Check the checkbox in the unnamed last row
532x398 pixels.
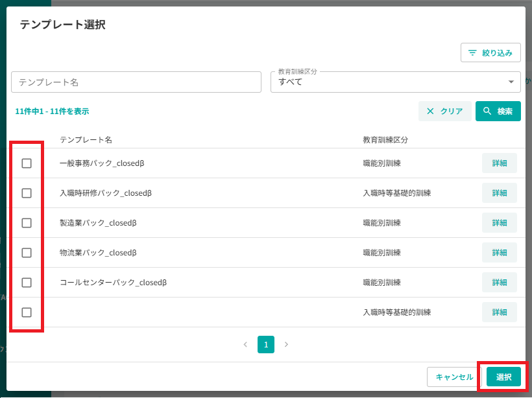click(x=27, y=312)
